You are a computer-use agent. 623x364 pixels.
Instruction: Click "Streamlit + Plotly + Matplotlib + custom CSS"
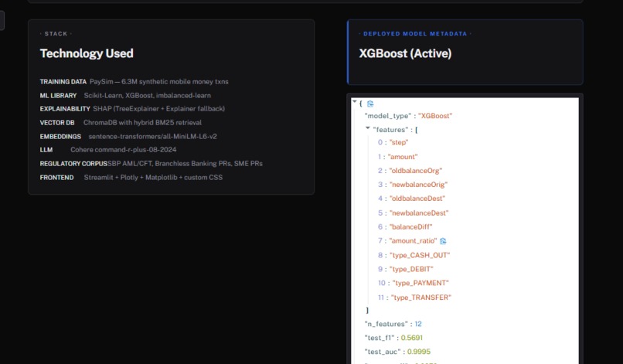click(x=153, y=177)
